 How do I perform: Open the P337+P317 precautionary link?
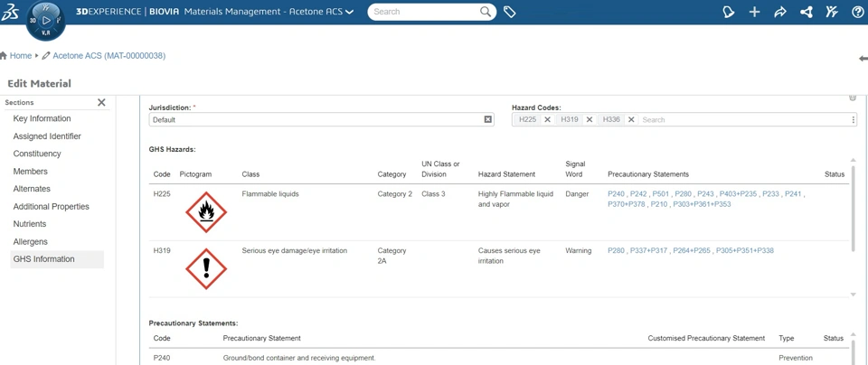(x=649, y=250)
